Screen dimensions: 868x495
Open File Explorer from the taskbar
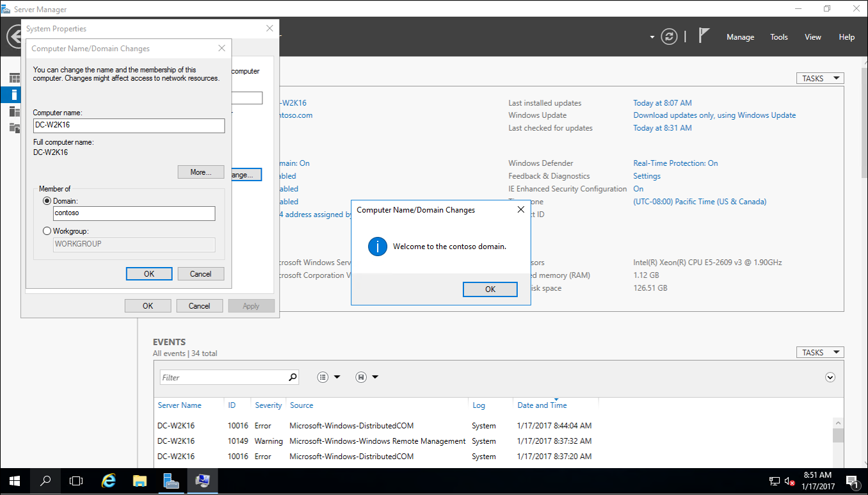coord(140,480)
